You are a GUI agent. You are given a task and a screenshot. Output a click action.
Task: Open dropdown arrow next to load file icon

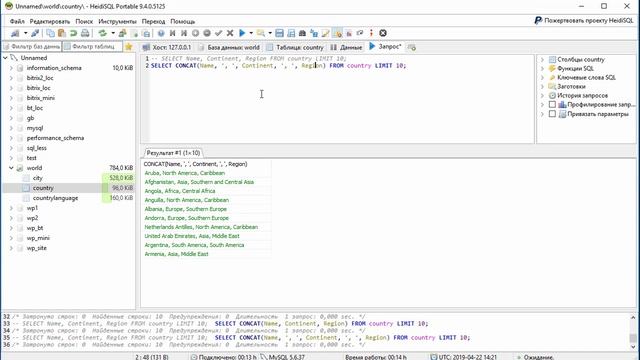[x=270, y=33]
